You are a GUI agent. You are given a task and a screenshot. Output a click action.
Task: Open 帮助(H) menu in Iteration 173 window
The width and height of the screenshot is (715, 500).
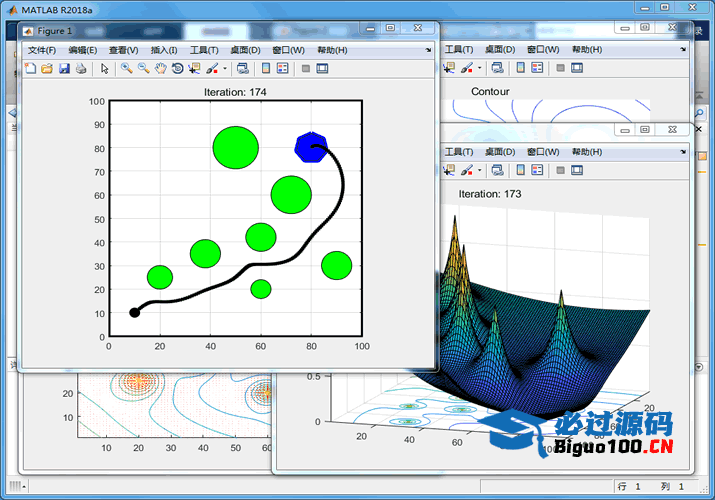(x=587, y=152)
